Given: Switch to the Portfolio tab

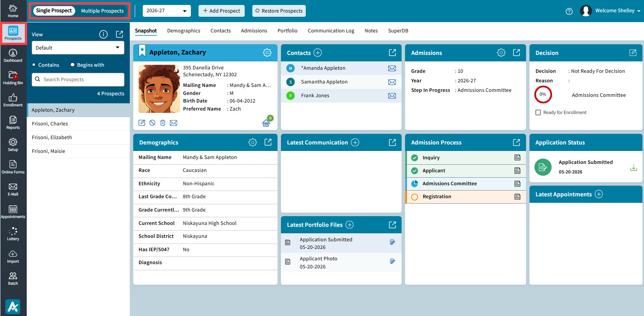Looking at the screenshot, I should pyautogui.click(x=287, y=31).
